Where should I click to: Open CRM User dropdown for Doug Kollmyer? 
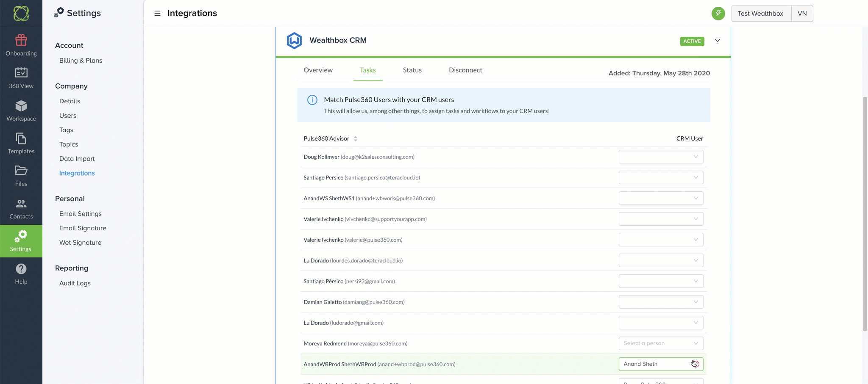[x=661, y=157]
